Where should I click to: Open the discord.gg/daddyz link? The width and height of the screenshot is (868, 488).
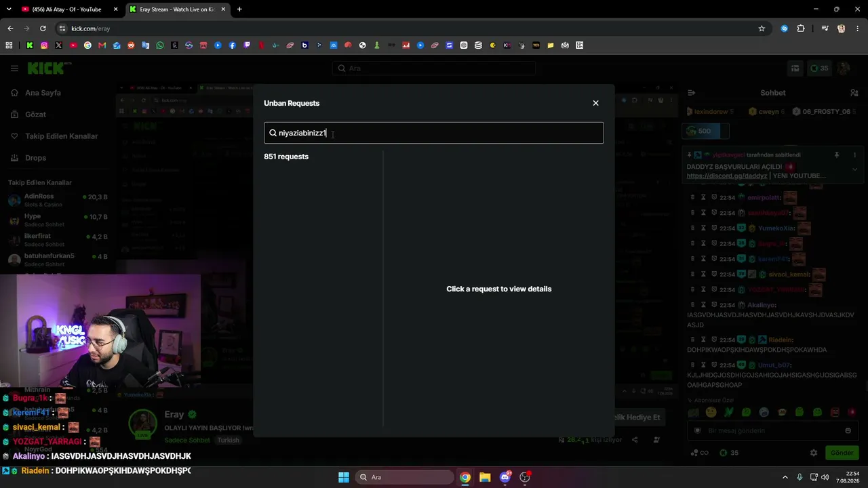[726, 176]
